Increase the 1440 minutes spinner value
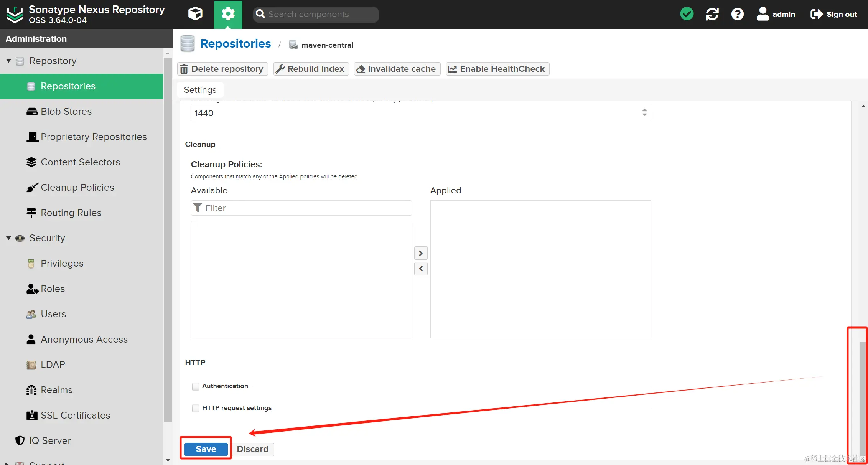The height and width of the screenshot is (465, 868). [x=644, y=110]
